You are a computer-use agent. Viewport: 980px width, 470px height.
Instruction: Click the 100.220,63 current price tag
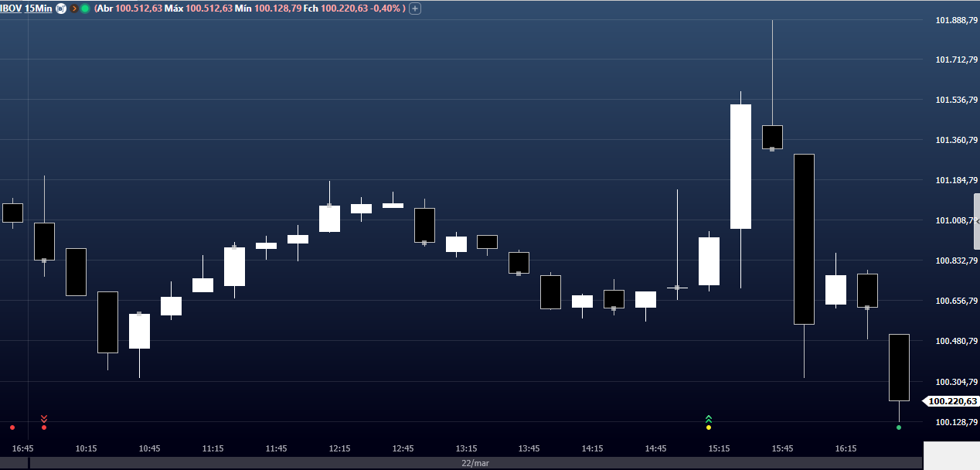pos(951,401)
